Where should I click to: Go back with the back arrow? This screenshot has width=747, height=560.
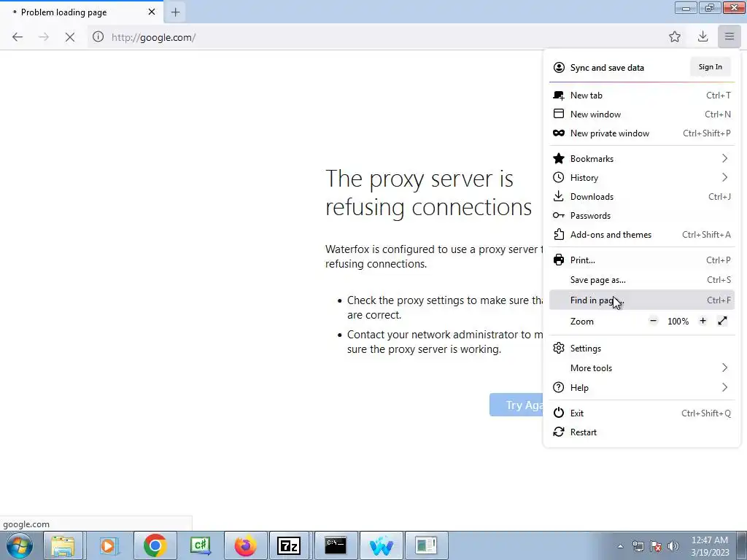point(18,37)
